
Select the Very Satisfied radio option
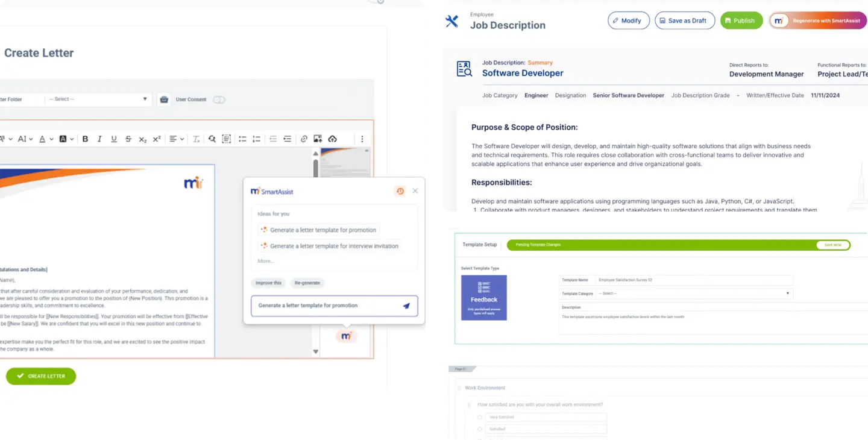point(480,417)
